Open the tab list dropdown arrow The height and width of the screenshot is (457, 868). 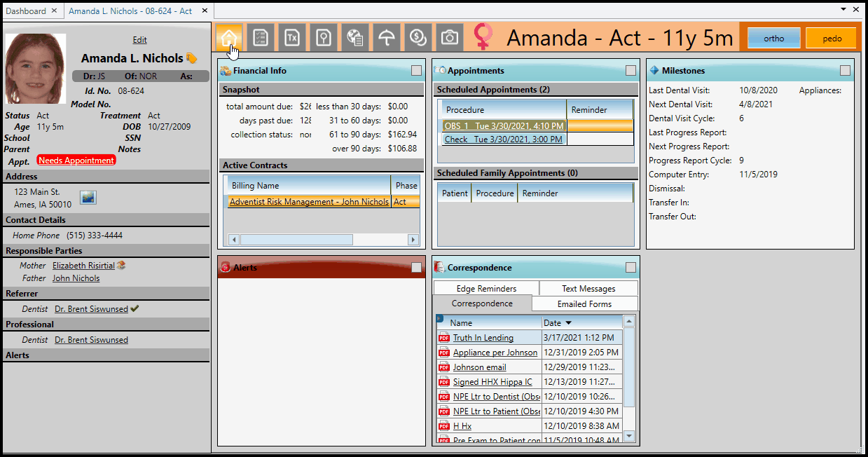point(843,10)
